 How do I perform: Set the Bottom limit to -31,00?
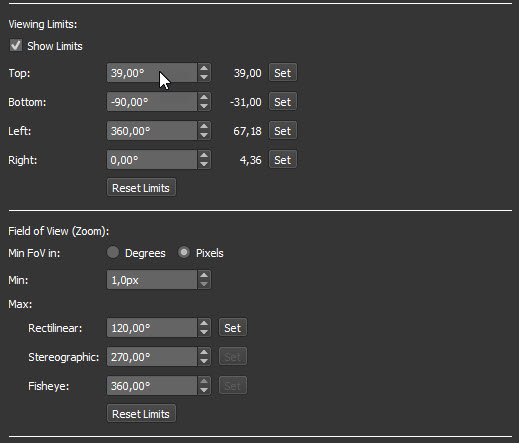tap(283, 102)
